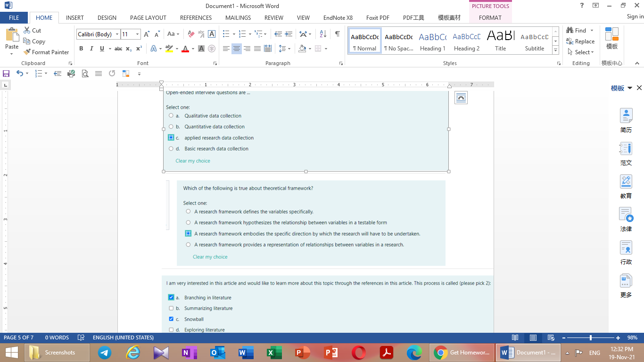Open Print Preview from the Quick Access Toolbar
This screenshot has width=644, height=362.
(85, 74)
